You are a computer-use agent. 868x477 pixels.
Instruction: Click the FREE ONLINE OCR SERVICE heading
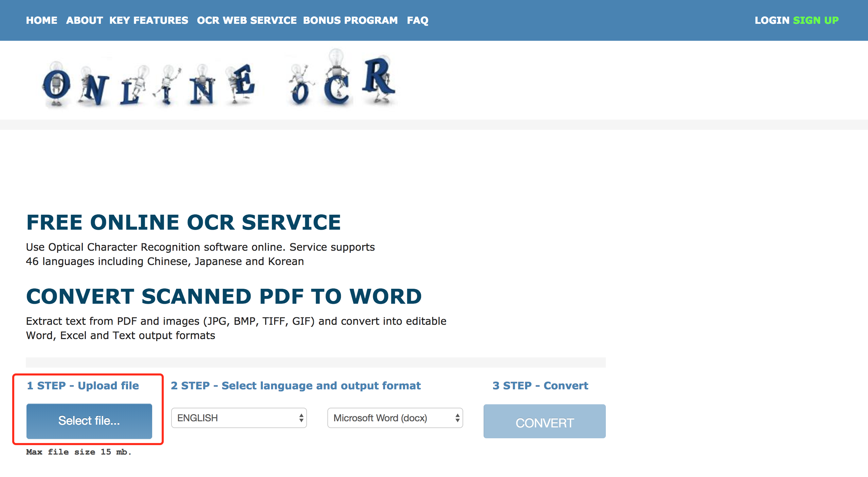183,223
